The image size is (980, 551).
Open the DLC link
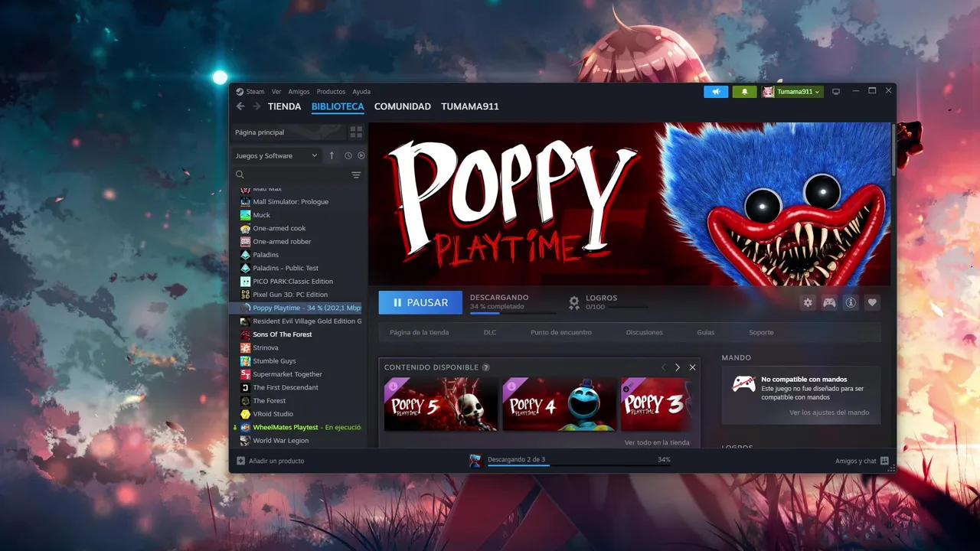[x=490, y=333]
